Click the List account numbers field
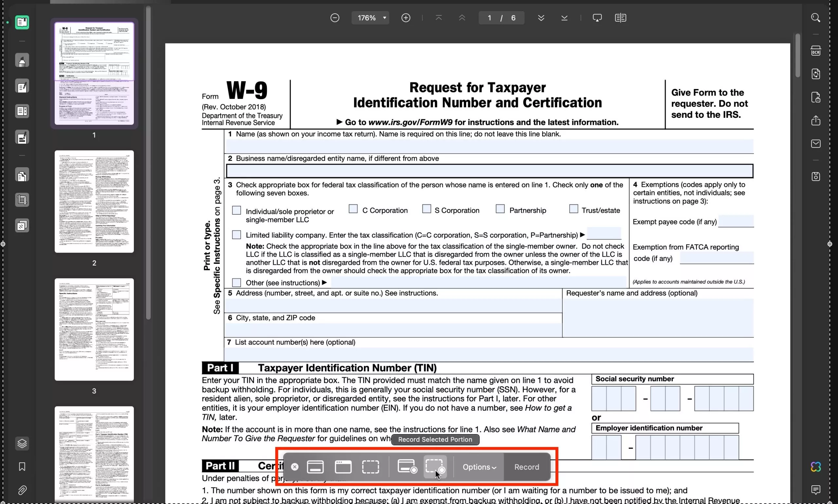838x504 pixels. [489, 354]
